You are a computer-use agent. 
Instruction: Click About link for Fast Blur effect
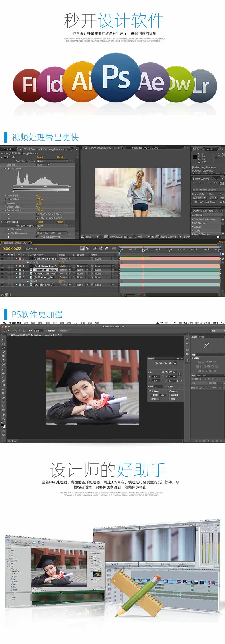[x=61, y=222]
